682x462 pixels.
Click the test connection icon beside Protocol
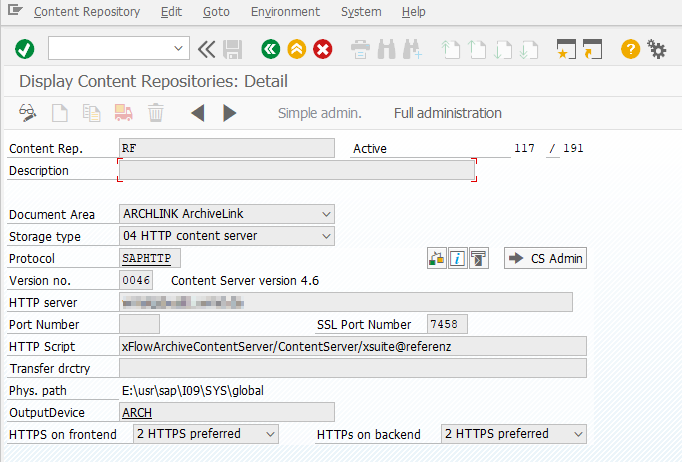pyautogui.click(x=436, y=259)
